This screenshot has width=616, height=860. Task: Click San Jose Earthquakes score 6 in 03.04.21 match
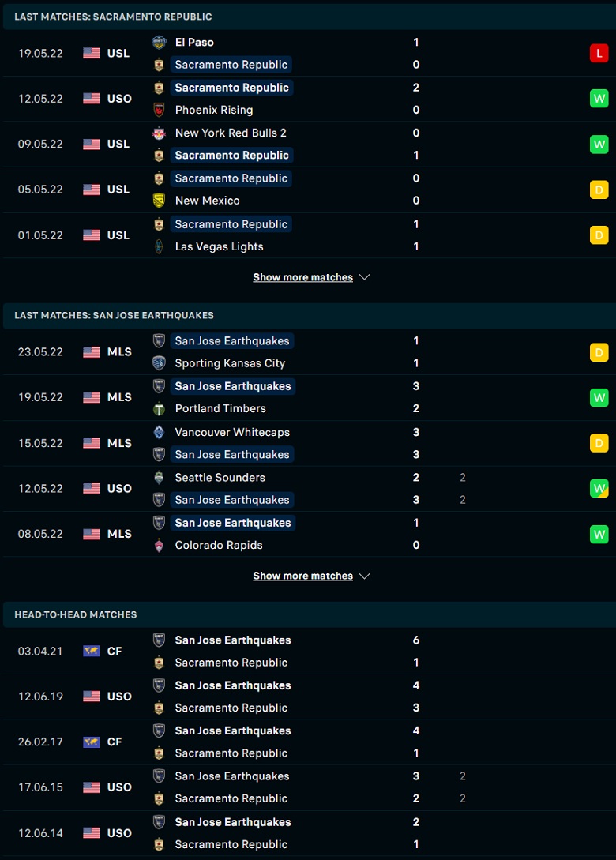click(415, 640)
